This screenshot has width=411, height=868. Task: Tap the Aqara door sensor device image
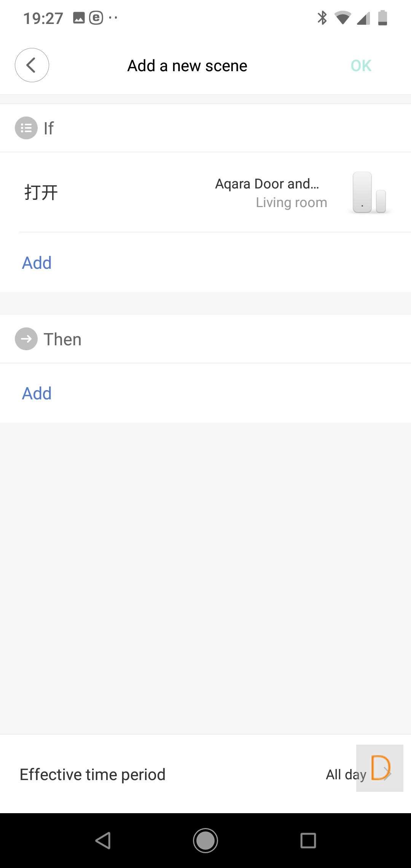369,193
